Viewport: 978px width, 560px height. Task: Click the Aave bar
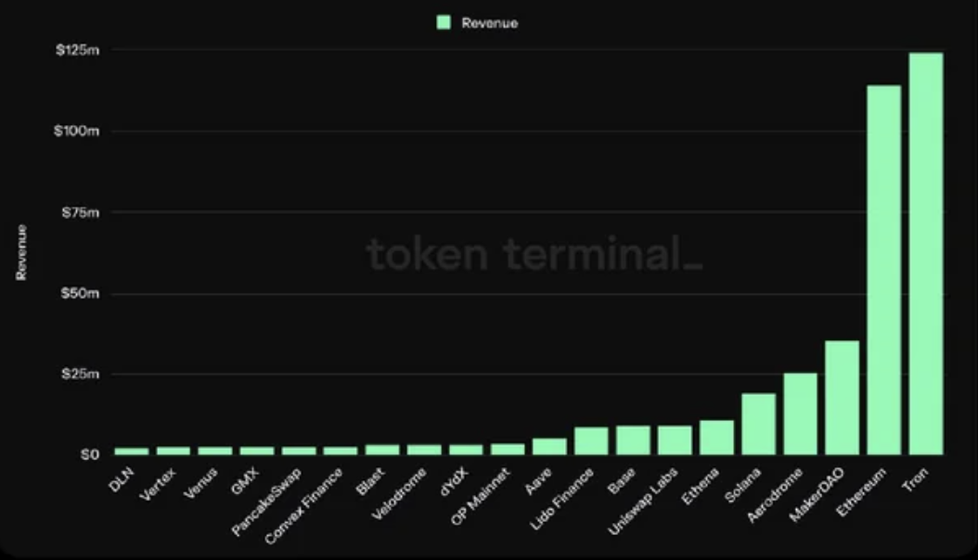pos(549,447)
